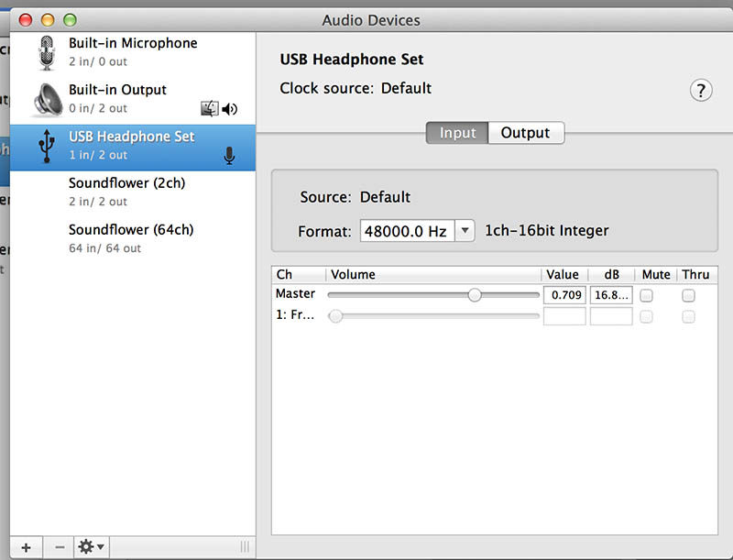
Task: Open the gear action menu at bottom
Action: tap(90, 546)
